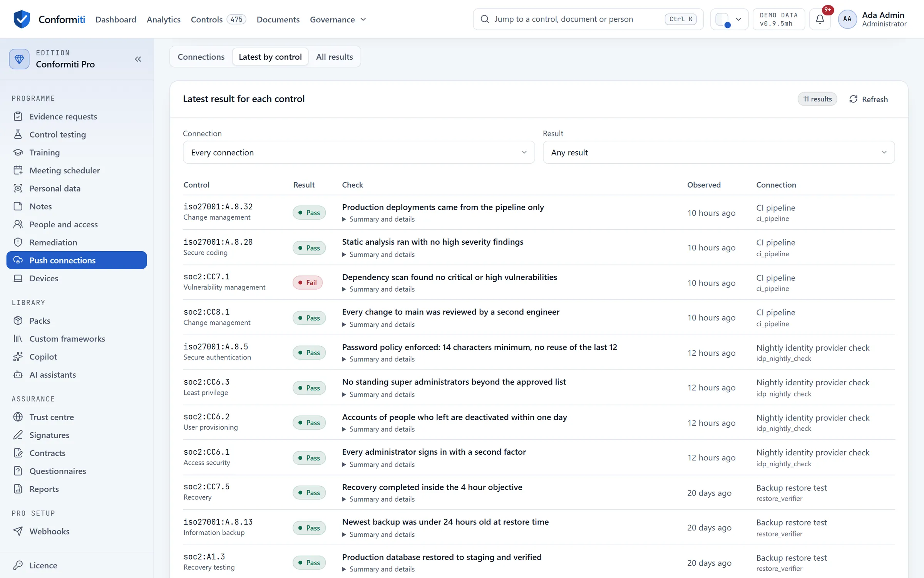Click the Personal data scan icon

click(18, 188)
